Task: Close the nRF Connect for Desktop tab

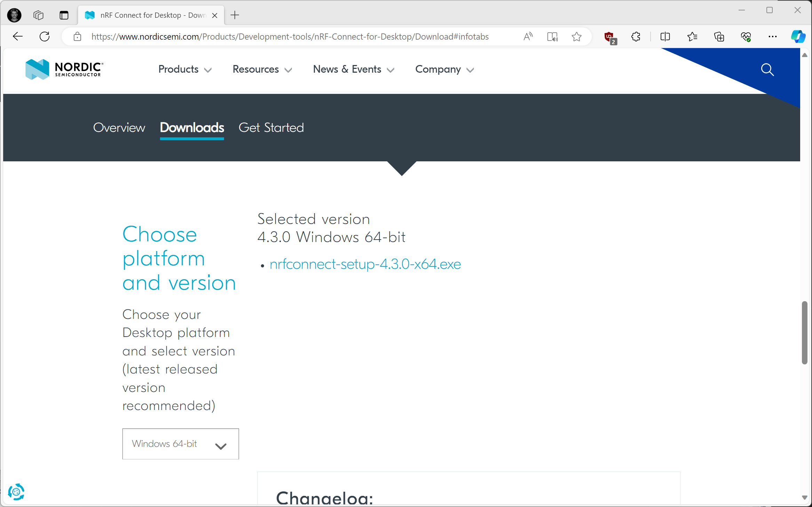Action: pos(215,15)
